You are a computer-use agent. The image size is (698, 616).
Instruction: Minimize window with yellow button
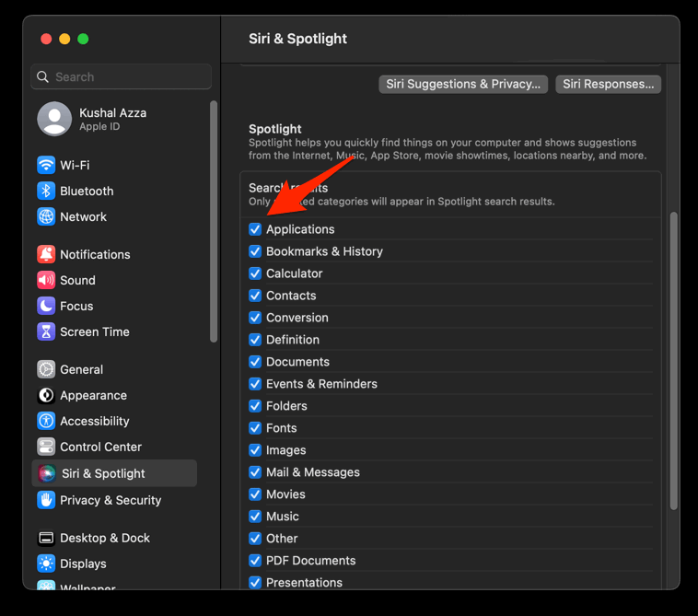(x=64, y=40)
